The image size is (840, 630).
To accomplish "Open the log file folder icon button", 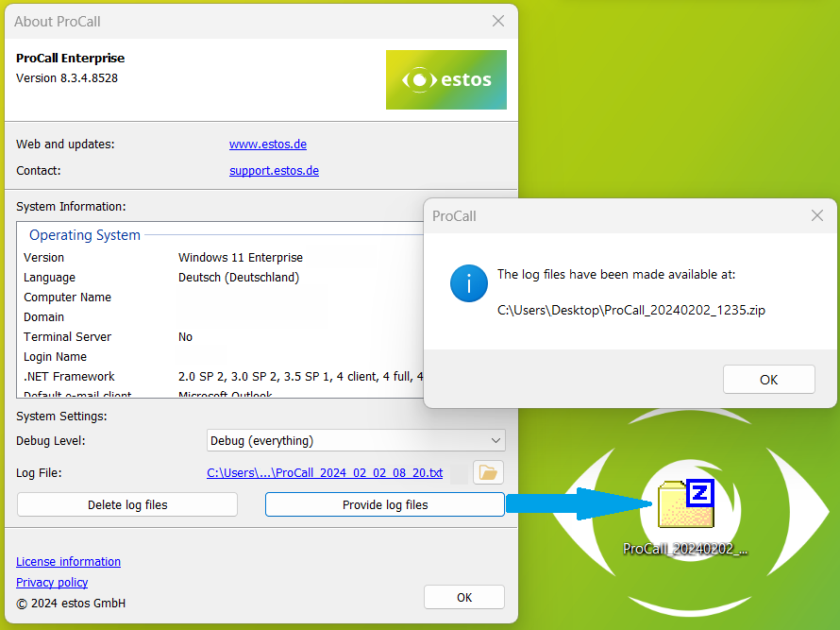I will click(488, 472).
